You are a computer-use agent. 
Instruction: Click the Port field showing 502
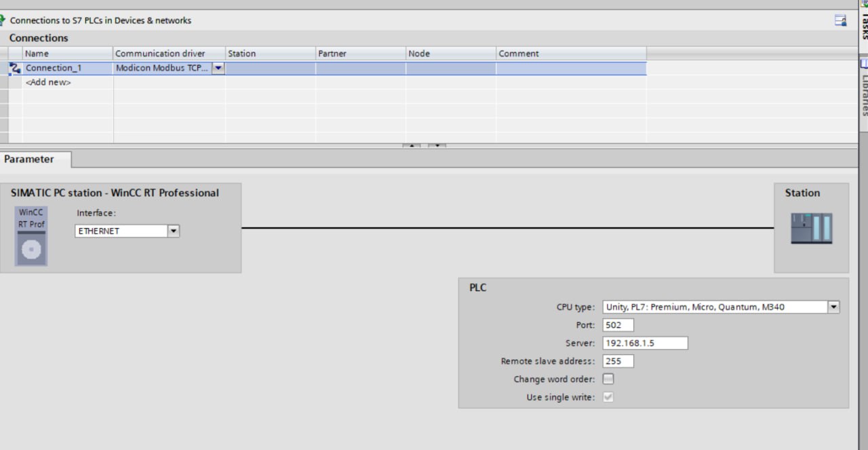(618, 325)
